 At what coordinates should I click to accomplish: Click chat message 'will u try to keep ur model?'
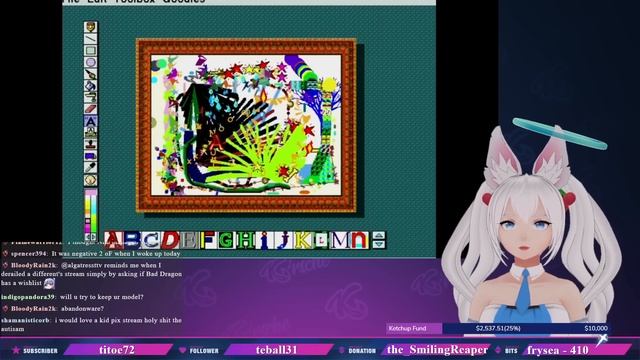tap(102, 297)
